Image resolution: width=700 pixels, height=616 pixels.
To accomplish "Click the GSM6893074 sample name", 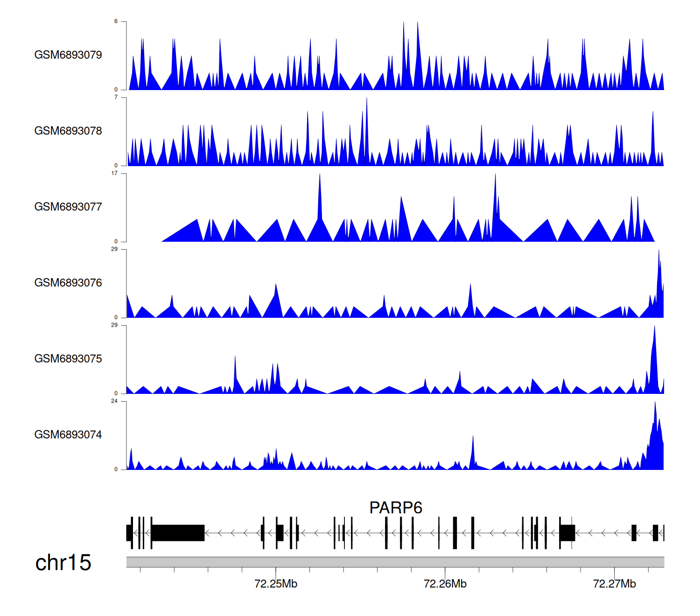I will [68, 434].
